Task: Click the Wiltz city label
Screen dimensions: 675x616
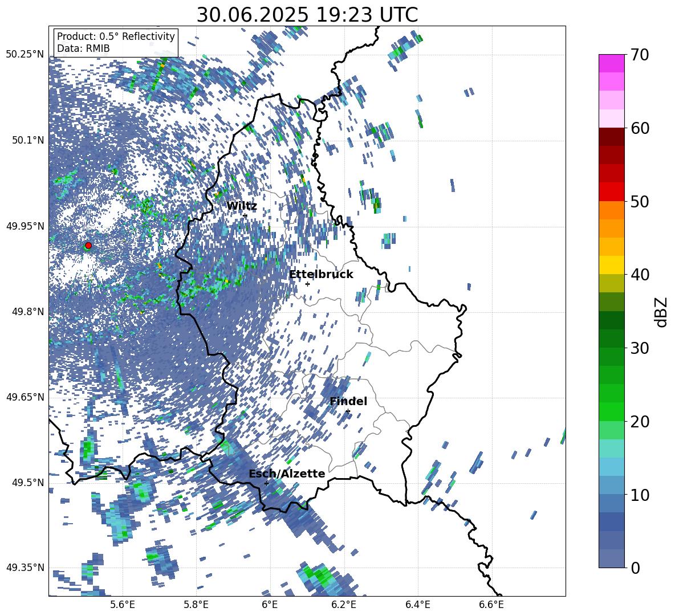Action: pos(242,206)
